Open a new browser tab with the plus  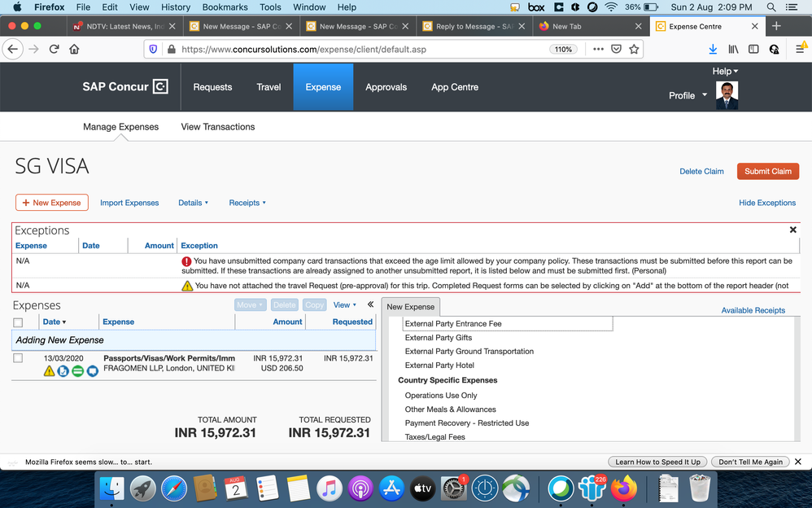pyautogui.click(x=775, y=26)
